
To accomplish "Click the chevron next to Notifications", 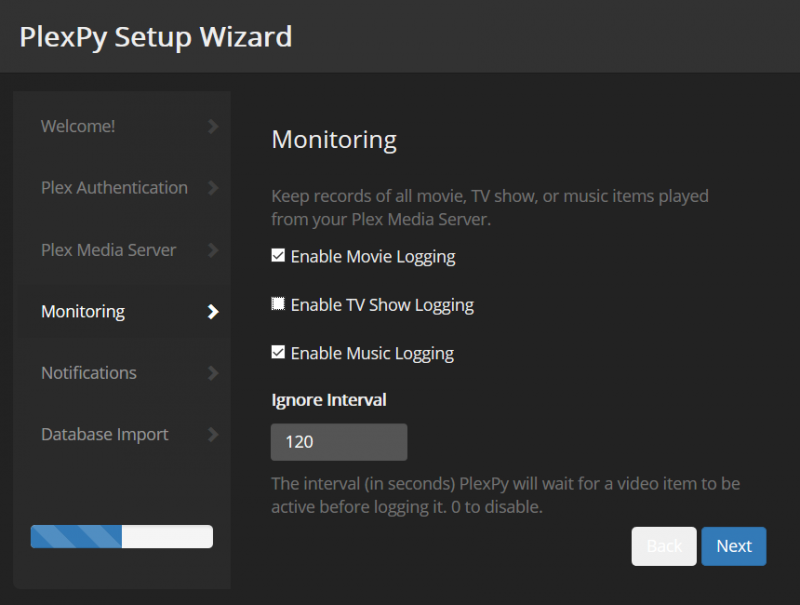I will (212, 373).
